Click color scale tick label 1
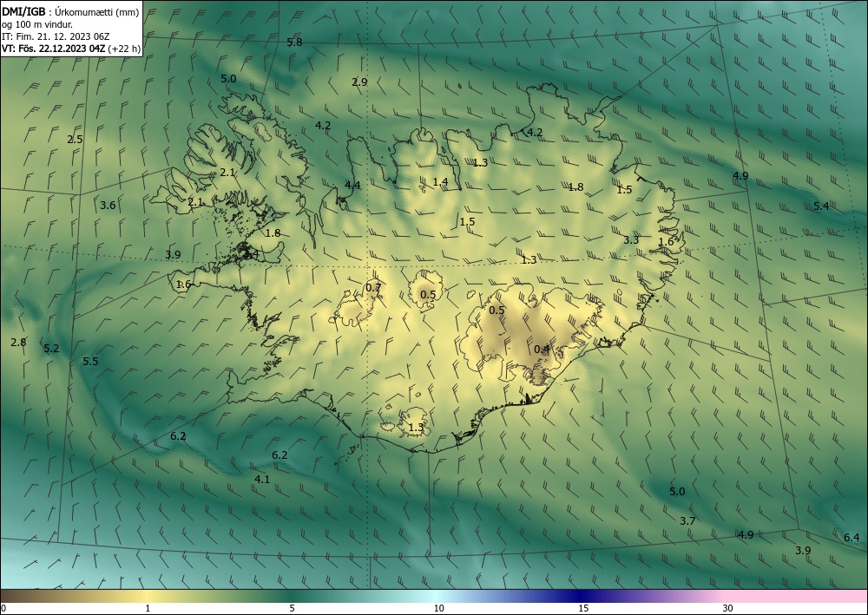868x615 pixels. tap(148, 608)
